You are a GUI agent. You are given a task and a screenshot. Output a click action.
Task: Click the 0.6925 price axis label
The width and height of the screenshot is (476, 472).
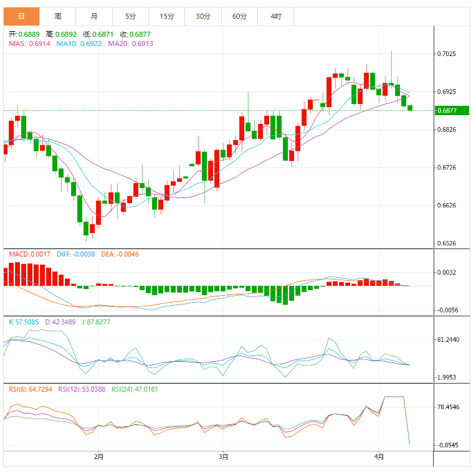click(x=446, y=92)
